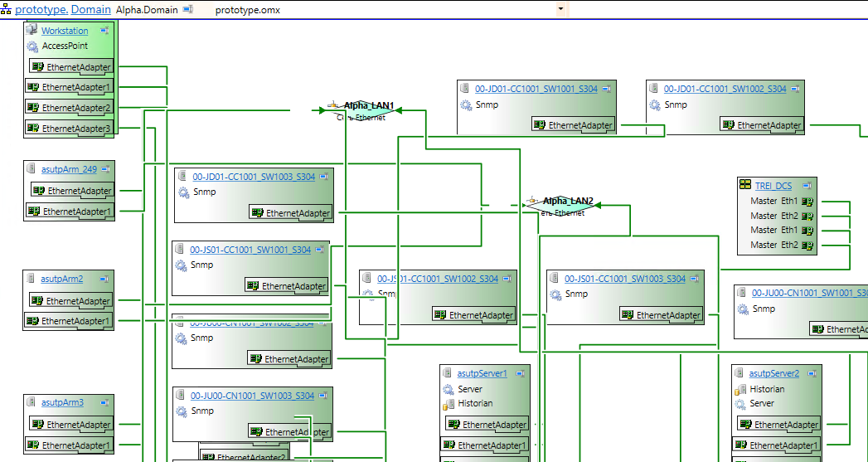The height and width of the screenshot is (462, 868).
Task: Select Snmp in 00-JU00-CN1001_SW1001 node
Action: pos(764,309)
